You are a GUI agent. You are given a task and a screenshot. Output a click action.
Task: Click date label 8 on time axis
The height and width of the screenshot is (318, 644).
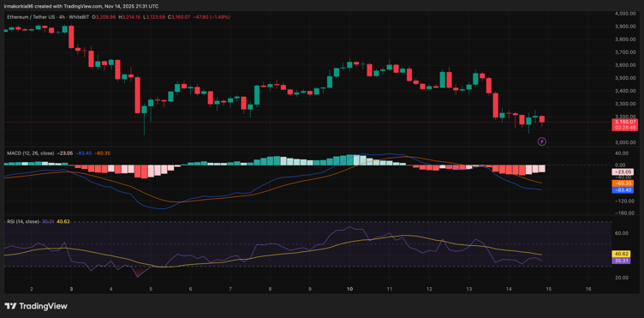[270, 289]
